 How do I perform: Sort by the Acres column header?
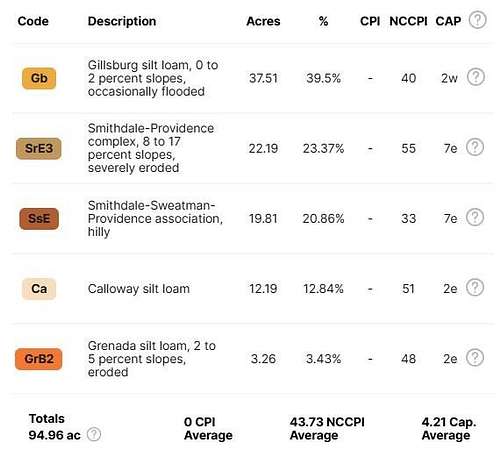[x=263, y=21]
